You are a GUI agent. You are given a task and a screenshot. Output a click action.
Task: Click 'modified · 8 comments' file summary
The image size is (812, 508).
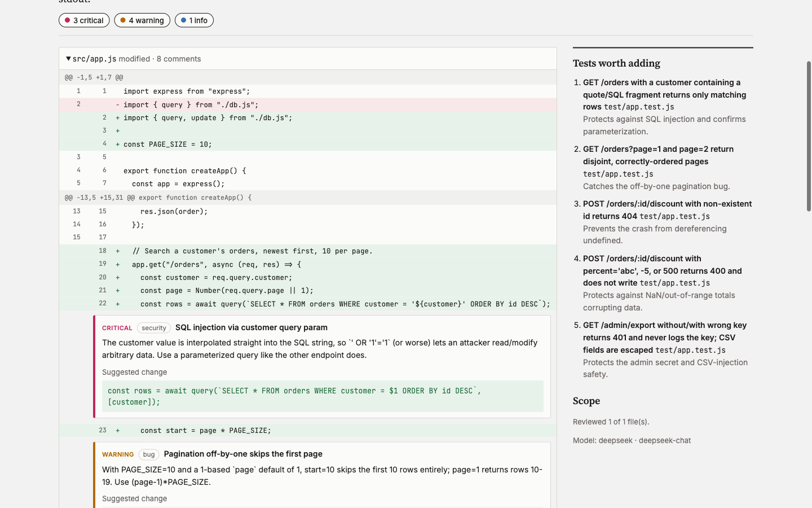pos(160,59)
